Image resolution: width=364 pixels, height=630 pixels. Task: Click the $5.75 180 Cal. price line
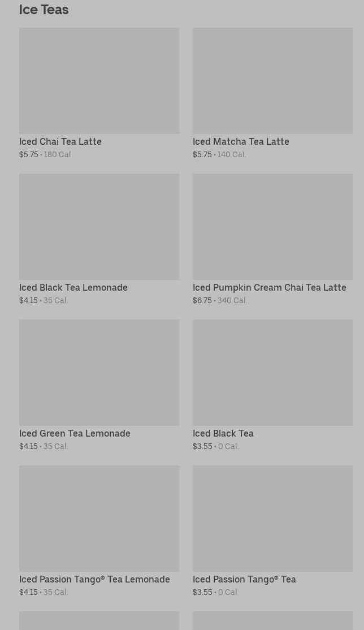46,154
